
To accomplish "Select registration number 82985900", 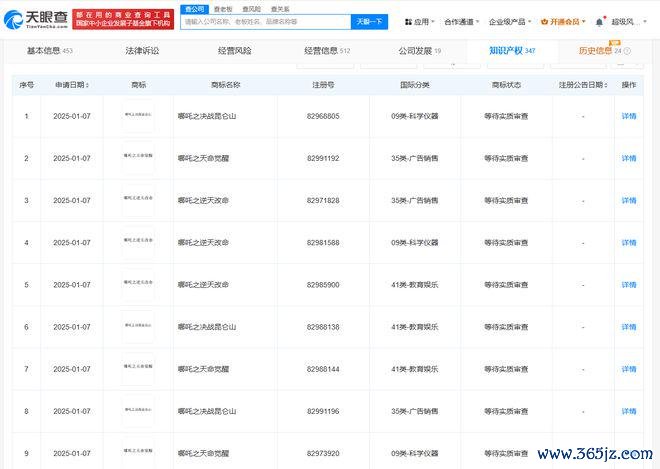I will 323,285.
